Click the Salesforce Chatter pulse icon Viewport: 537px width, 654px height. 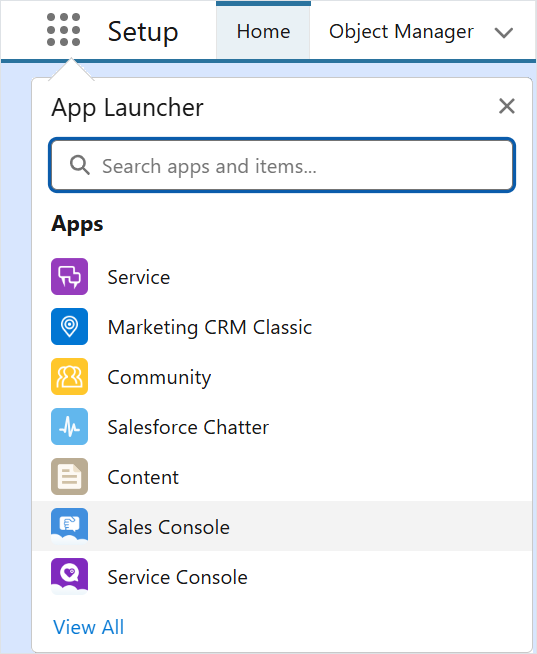click(69, 427)
